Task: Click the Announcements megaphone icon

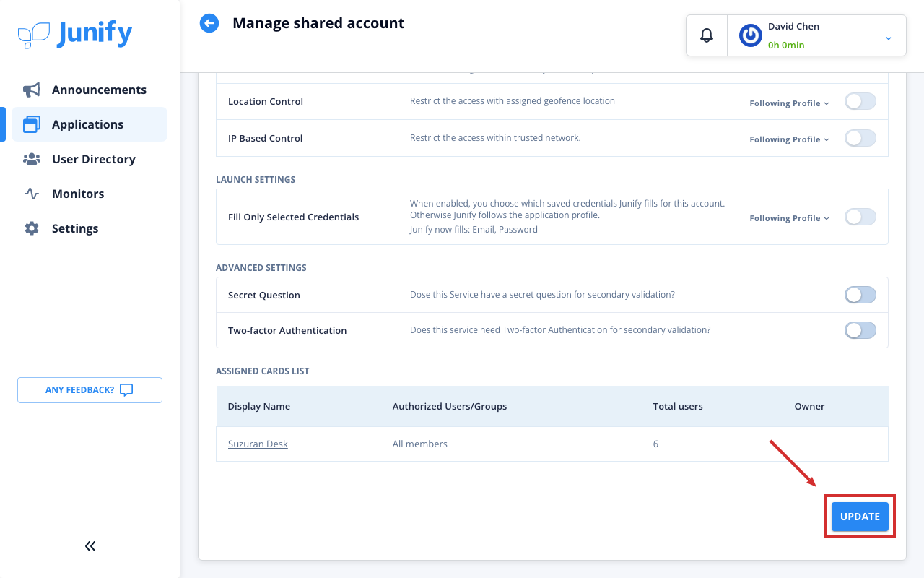Action: click(32, 90)
